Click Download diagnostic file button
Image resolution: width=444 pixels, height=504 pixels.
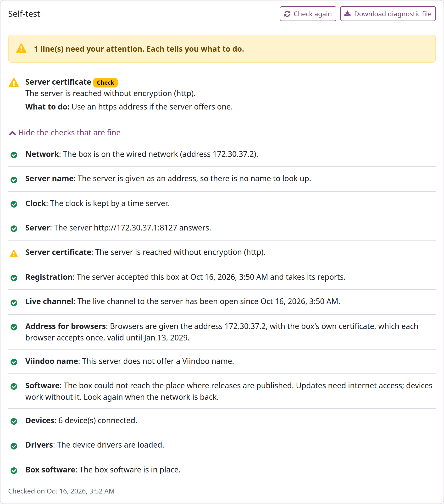pos(388,14)
